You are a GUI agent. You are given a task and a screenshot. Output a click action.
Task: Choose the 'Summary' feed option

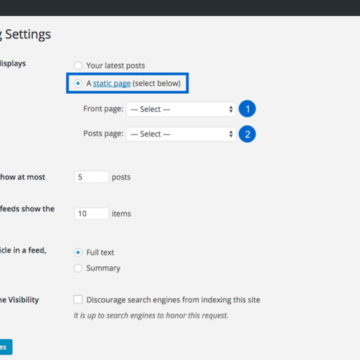tap(78, 268)
